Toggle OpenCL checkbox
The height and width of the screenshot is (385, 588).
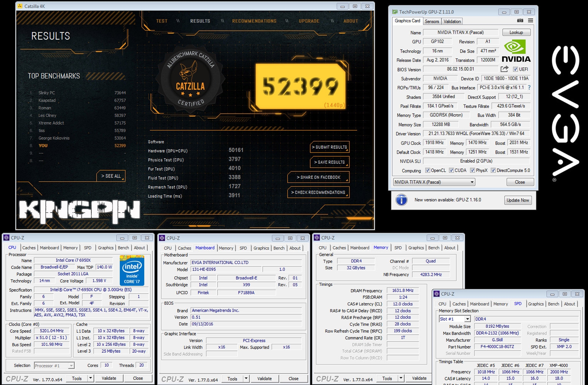(428, 170)
